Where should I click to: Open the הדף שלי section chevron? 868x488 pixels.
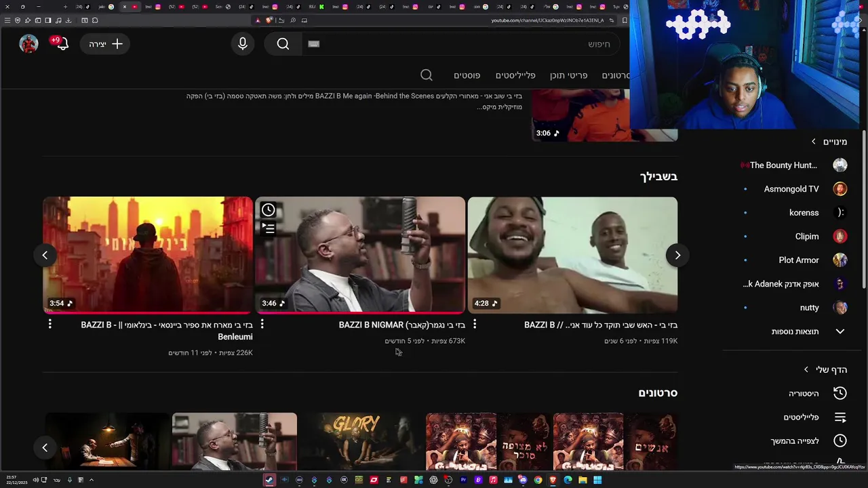tap(806, 369)
